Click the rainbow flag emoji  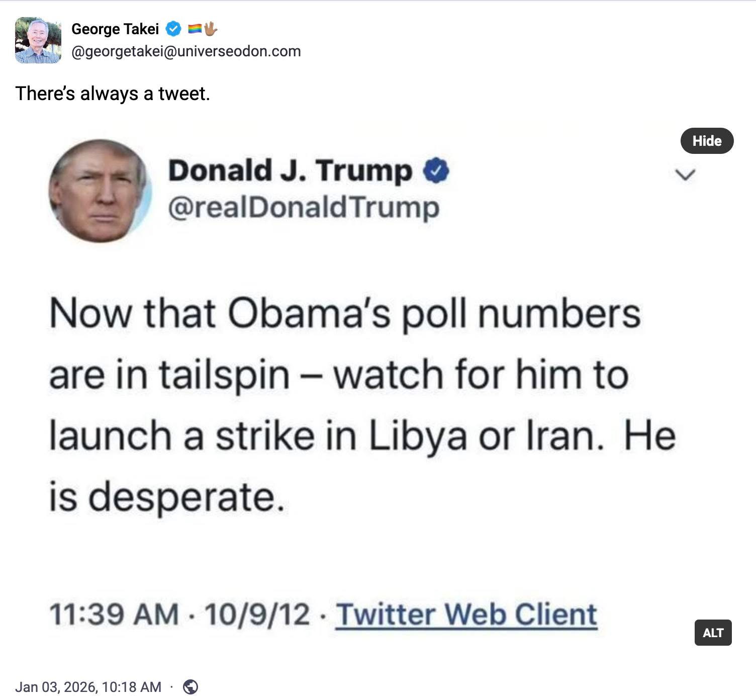coord(195,30)
